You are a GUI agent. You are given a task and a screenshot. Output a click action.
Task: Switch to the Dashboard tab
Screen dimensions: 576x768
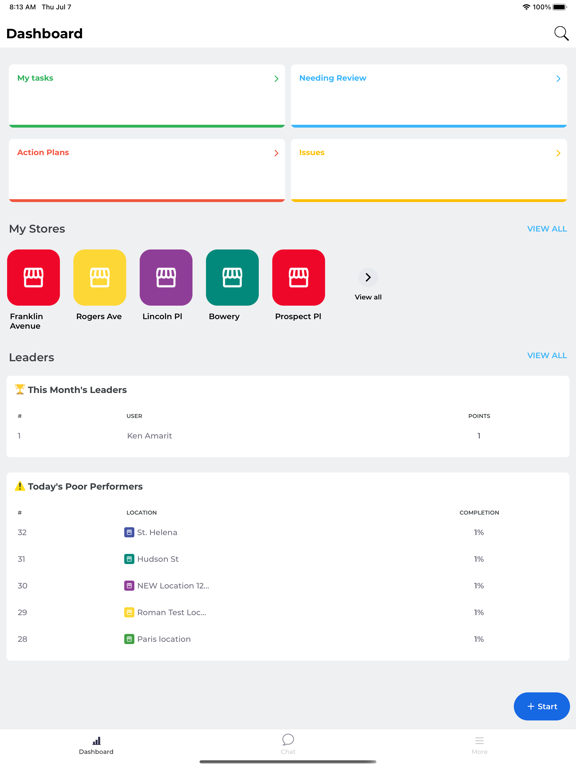point(96,745)
